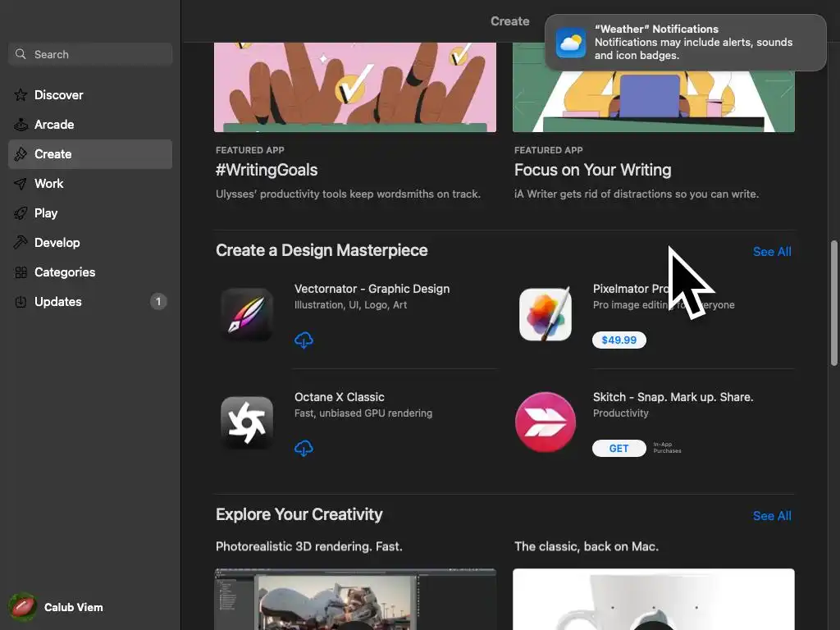Click the Create paintbrush icon in sidebar
The image size is (840, 630).
click(x=21, y=154)
